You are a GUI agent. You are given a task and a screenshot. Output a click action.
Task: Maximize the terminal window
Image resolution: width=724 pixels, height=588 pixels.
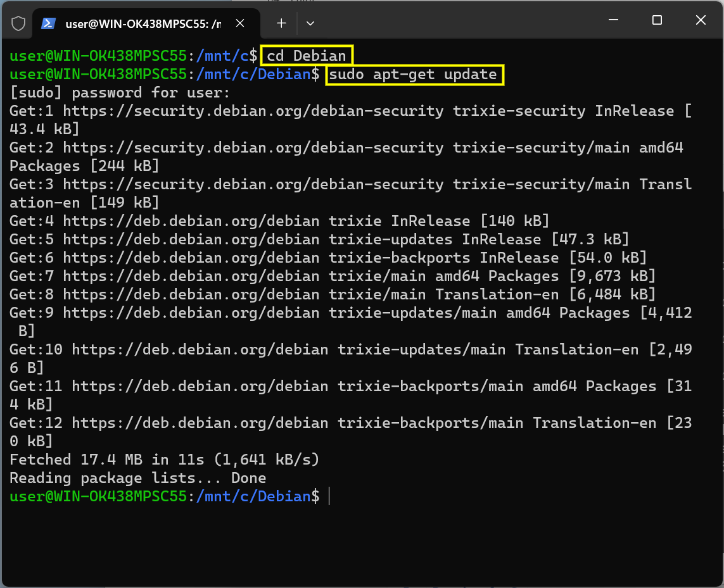[x=657, y=20]
